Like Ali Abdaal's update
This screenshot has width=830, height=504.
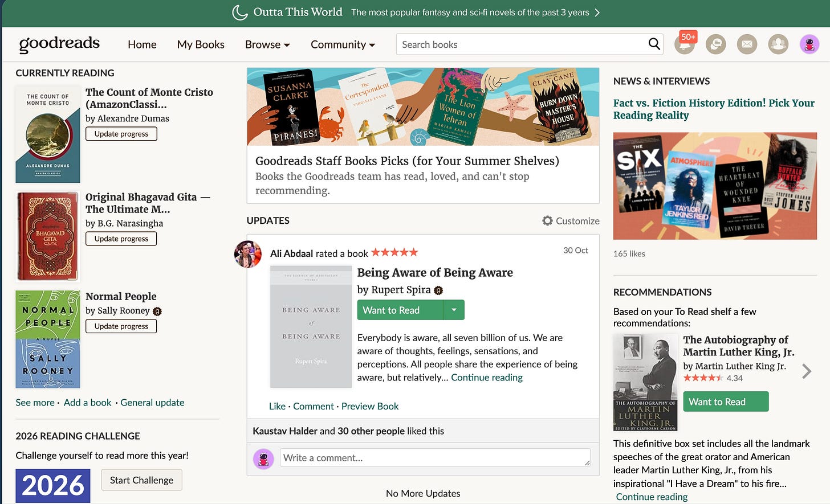[277, 406]
